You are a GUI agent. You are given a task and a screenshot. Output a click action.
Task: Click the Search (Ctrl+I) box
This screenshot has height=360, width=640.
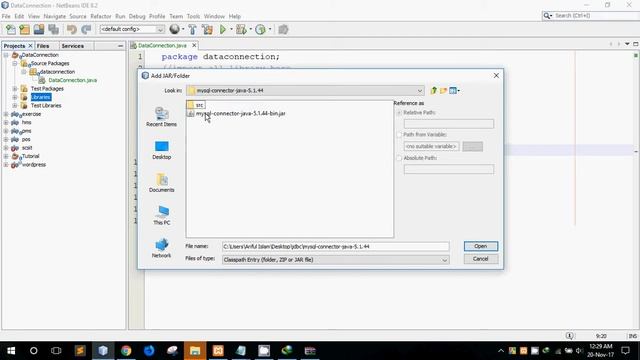tap(590, 16)
